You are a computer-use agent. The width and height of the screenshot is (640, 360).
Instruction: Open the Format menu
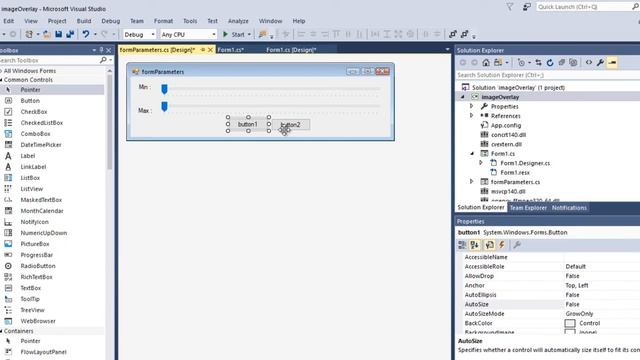pos(163,21)
